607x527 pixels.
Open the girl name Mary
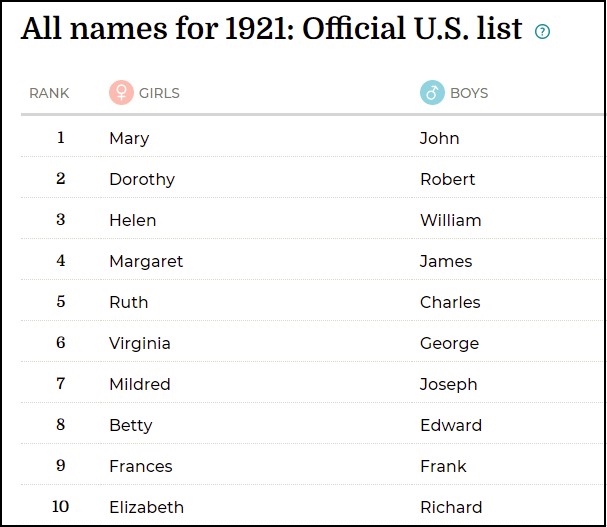[129, 138]
